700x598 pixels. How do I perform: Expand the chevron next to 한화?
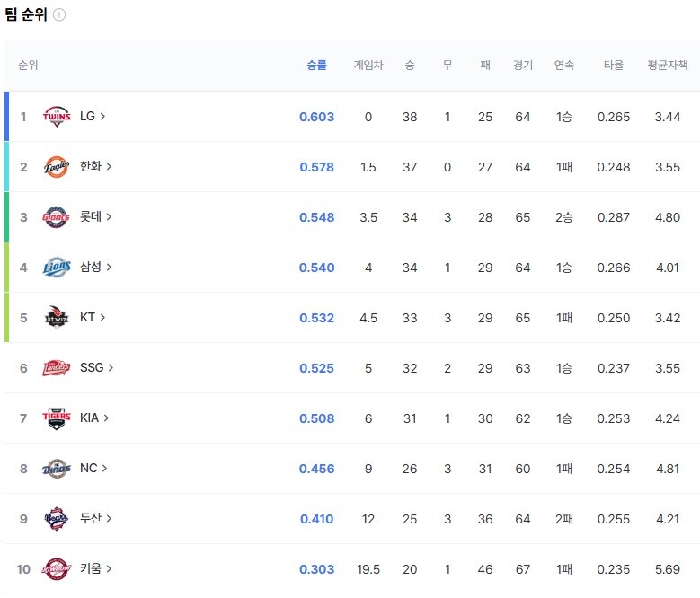pyautogui.click(x=110, y=167)
